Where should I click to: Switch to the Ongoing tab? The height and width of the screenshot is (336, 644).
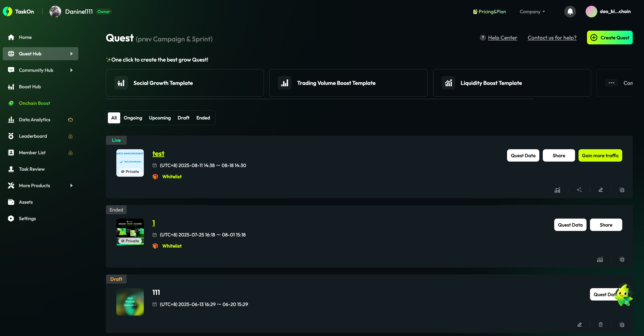(133, 118)
